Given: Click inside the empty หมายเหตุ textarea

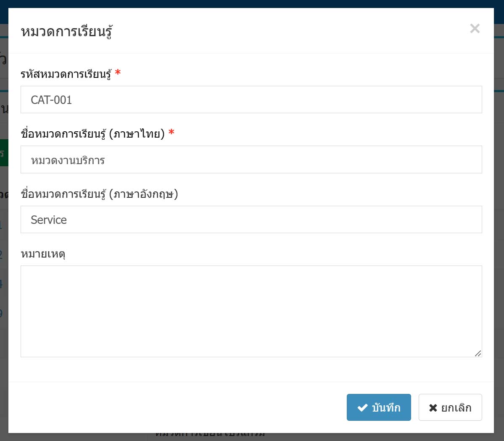Looking at the screenshot, I should click(251, 311).
